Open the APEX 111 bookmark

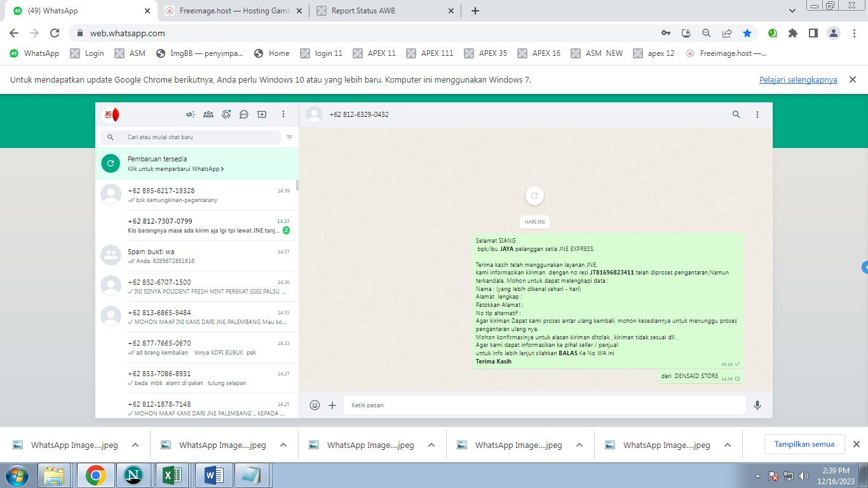point(430,53)
